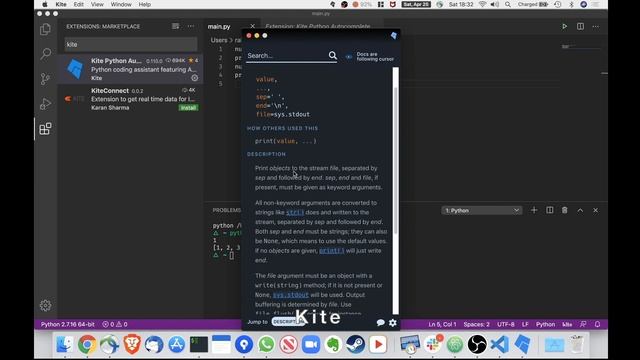Focus the extensions search box containing kite
The height and width of the screenshot is (360, 640).
[131, 44]
